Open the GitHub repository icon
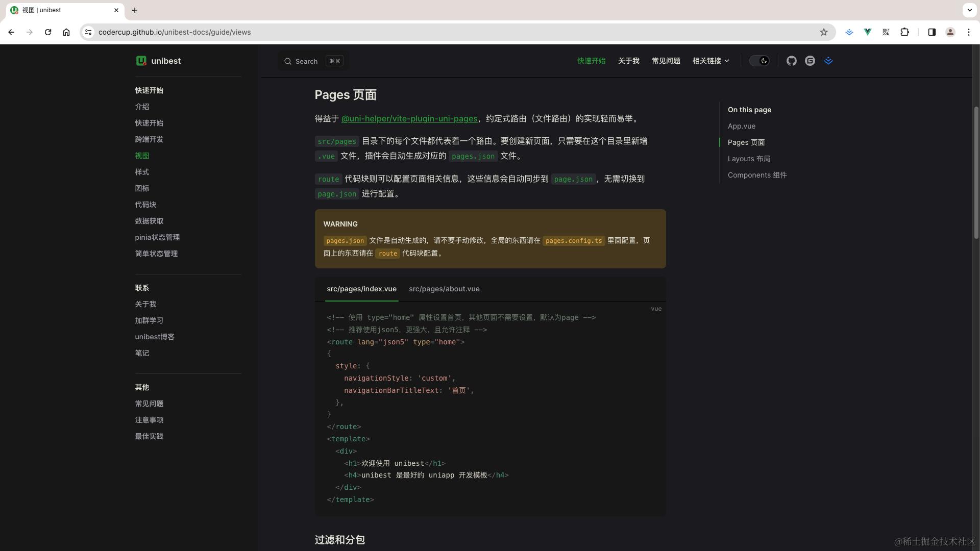Viewport: 980px width, 551px height. (x=792, y=61)
